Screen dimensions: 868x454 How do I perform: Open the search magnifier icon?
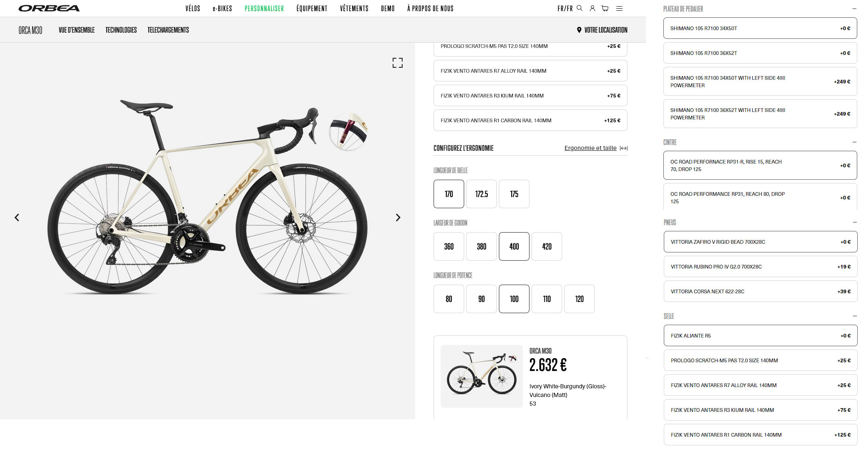click(x=579, y=8)
